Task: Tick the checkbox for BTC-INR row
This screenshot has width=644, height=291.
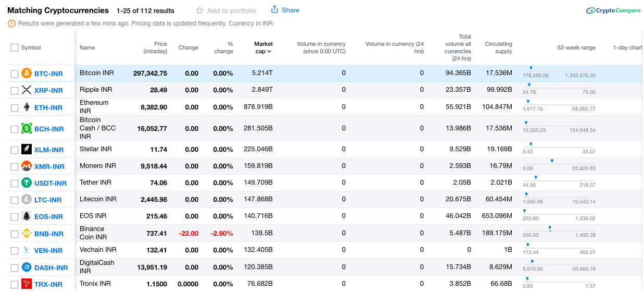Action: 15,74
